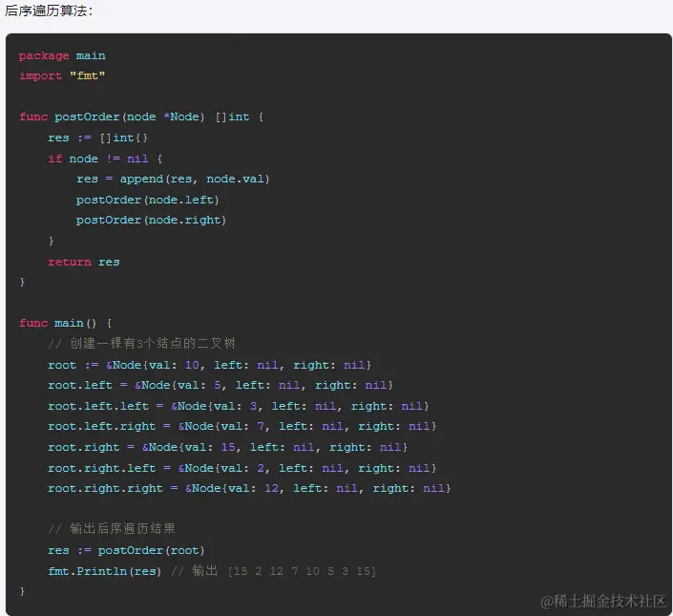This screenshot has width=673, height=616.
Task: Click the 'root.left.left = &Node{val: 3' line
Action: pos(239,406)
